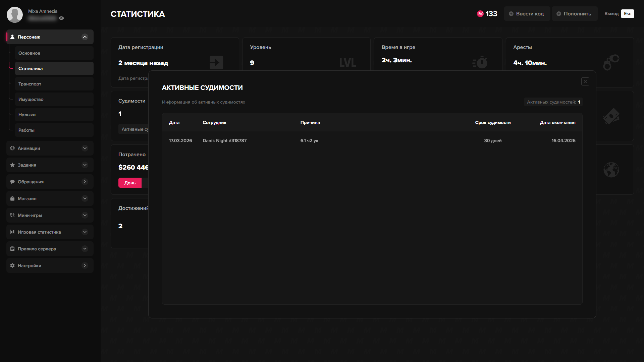Click the pink coin balance icon
644x362 pixels.
pos(480,14)
